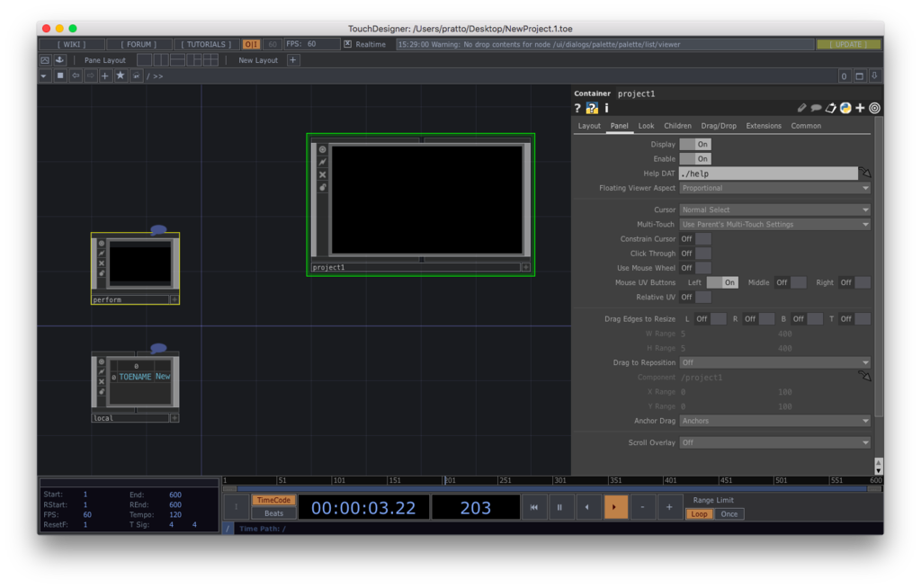Click the Help DAT input field
This screenshot has height=588, width=921.
tap(768, 174)
